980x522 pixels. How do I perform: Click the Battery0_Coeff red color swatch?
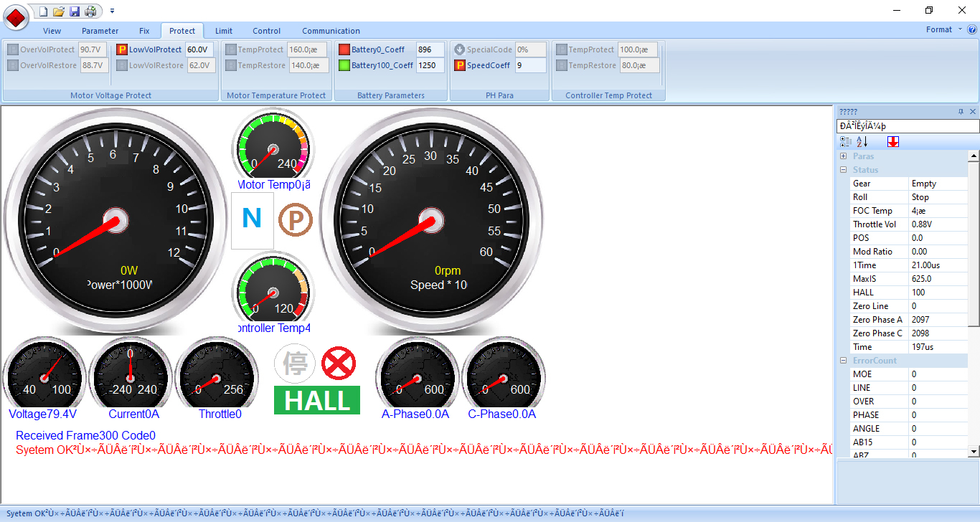pyautogui.click(x=344, y=50)
